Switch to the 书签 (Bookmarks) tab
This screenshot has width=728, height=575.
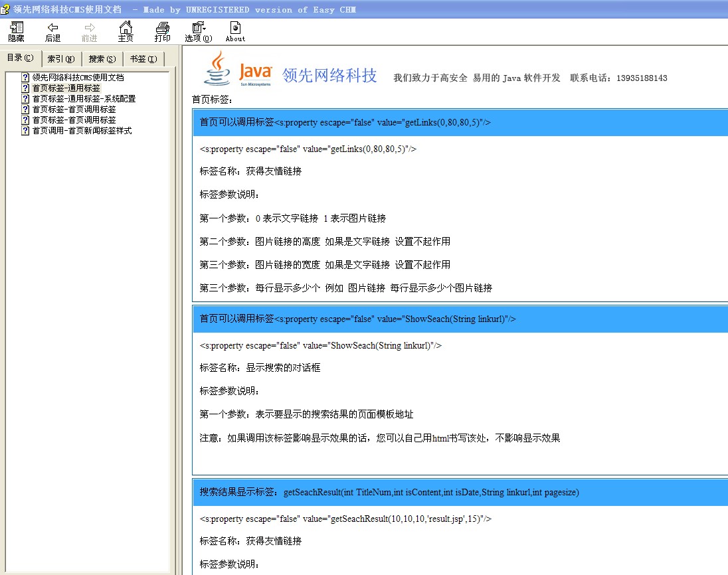tap(143, 59)
